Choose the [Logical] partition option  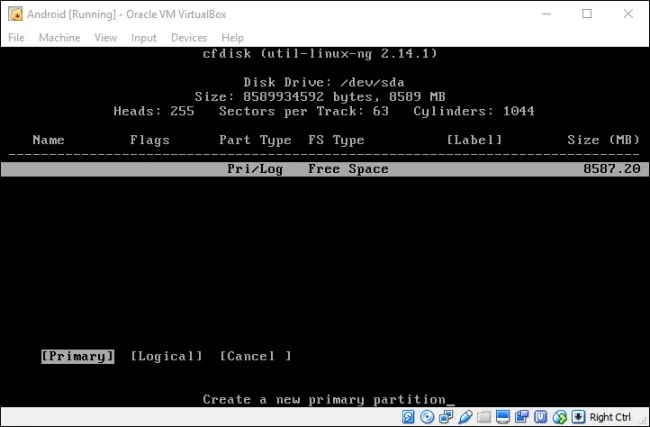(167, 356)
